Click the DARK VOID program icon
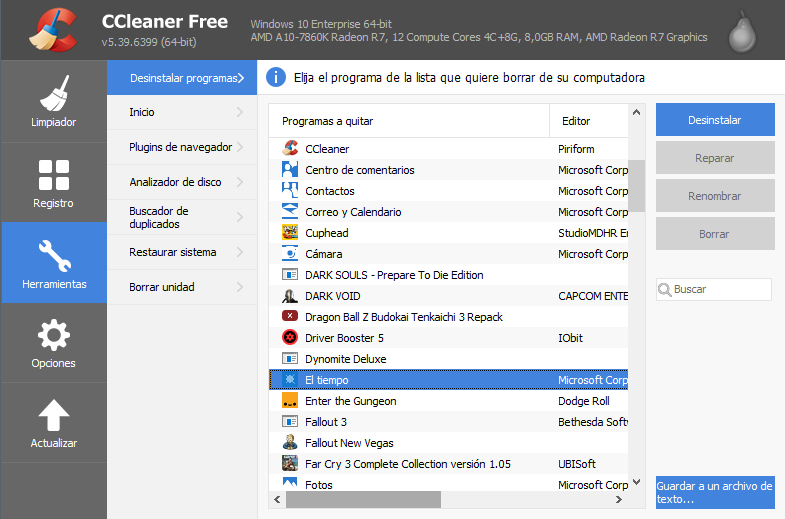785x519 pixels. pyautogui.click(x=290, y=296)
